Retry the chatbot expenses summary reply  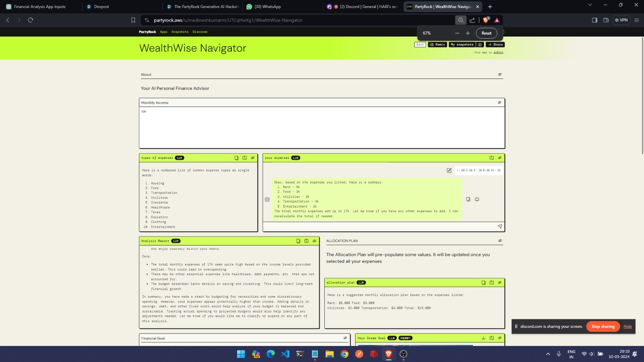click(x=477, y=199)
